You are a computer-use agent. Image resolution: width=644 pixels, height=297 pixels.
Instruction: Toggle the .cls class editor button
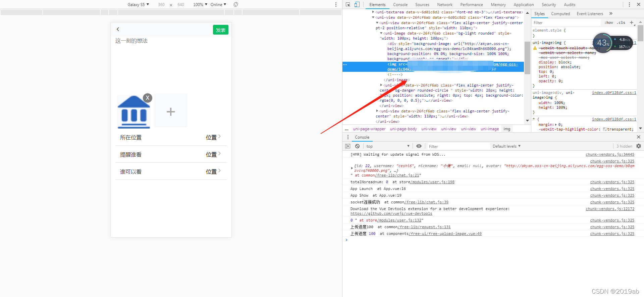click(622, 23)
